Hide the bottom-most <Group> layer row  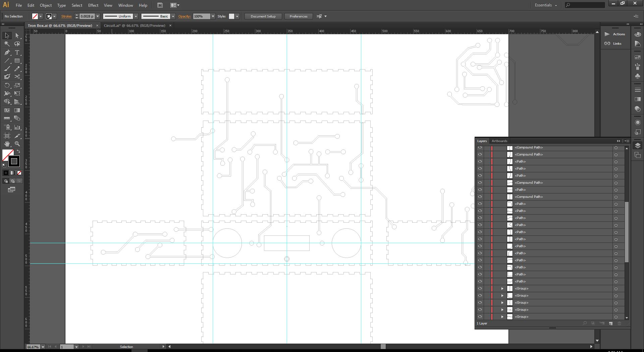(480, 316)
